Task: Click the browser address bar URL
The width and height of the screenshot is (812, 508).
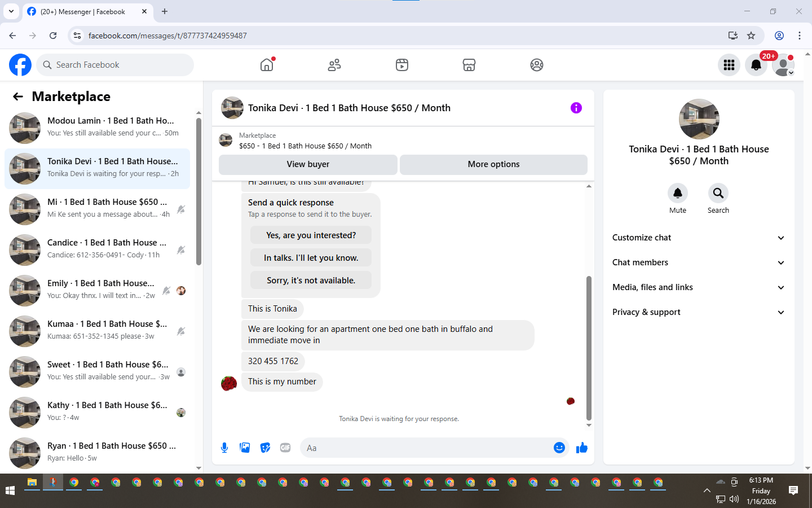Action: 167,36
